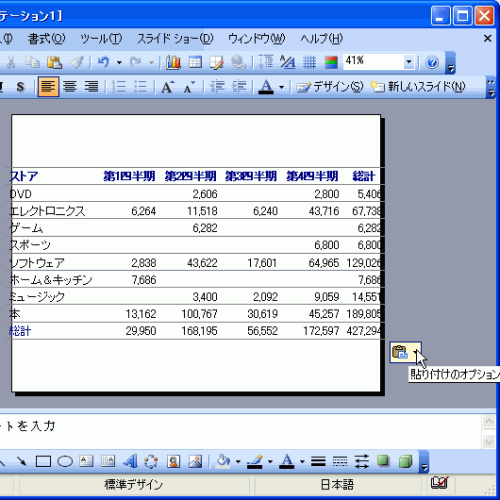The width and height of the screenshot is (500, 500).
Task: Open the スライド ショー menu
Action: coord(175,39)
